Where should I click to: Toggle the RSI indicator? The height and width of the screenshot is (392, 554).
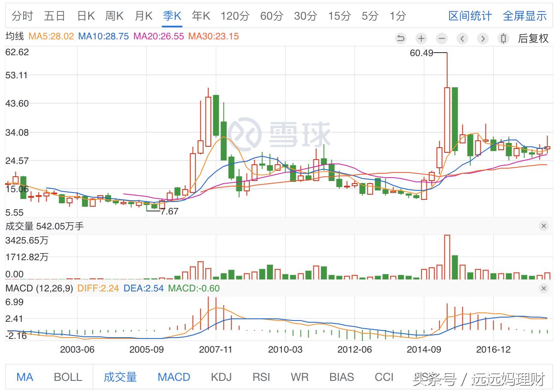[262, 377]
